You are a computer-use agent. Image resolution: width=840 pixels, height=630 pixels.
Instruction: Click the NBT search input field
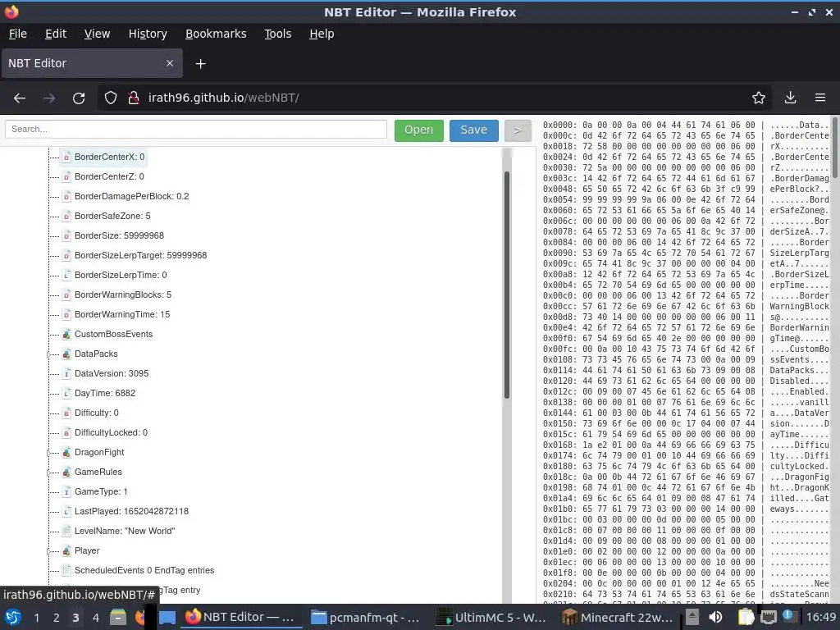[196, 129]
